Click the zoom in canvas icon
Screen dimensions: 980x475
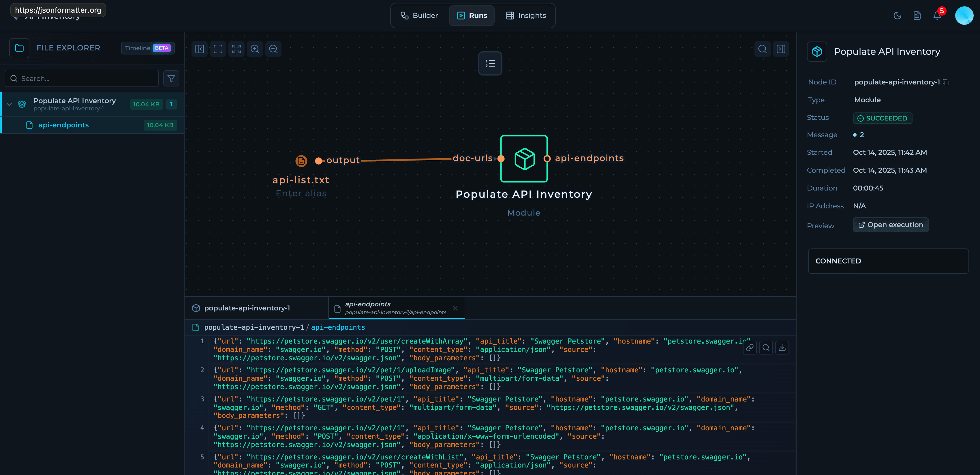coord(255,49)
